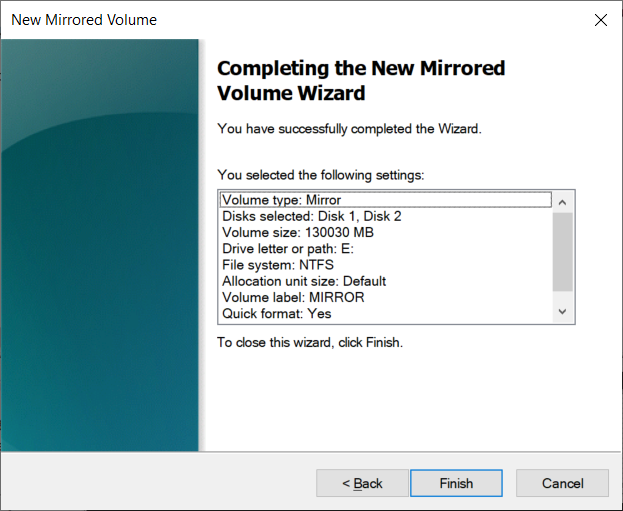Select 'Allocation unit size: Default' row
Screen dimensions: 623x511
385,281
